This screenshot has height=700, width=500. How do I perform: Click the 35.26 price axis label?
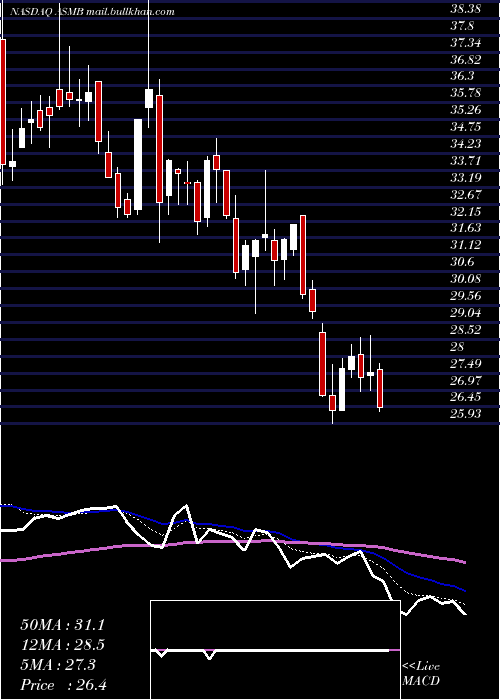(466, 110)
